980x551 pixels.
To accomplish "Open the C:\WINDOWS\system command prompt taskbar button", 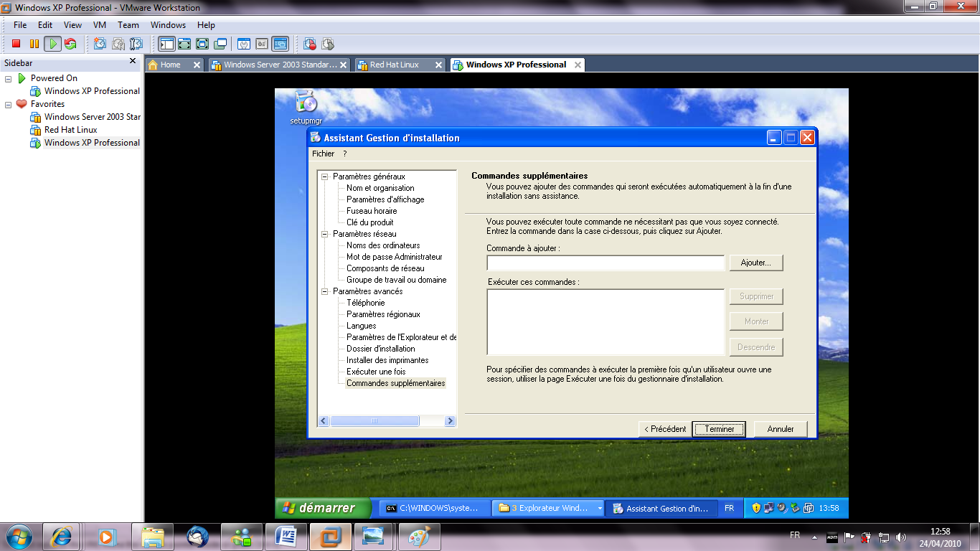I will click(435, 508).
